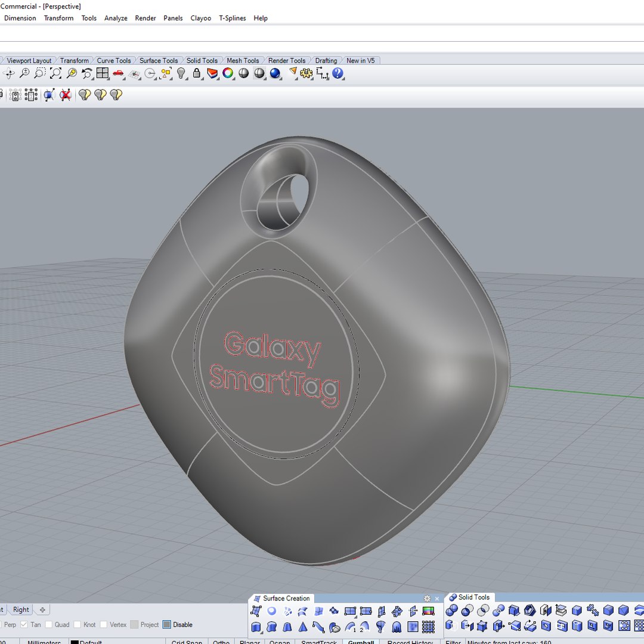Open the color wheel icon
This screenshot has height=644, width=644.
228,73
